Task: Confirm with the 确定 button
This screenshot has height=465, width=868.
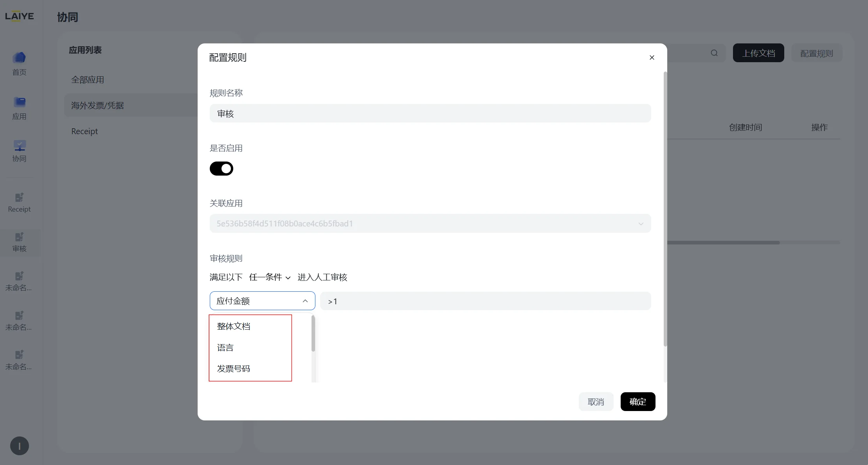Action: (638, 402)
